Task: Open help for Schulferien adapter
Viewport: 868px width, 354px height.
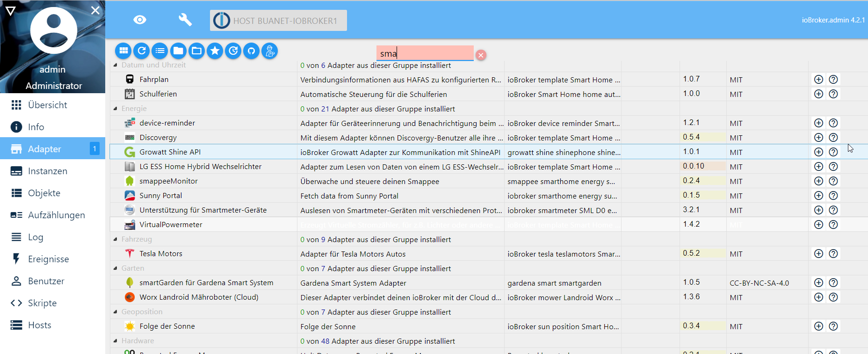Action: tap(833, 94)
